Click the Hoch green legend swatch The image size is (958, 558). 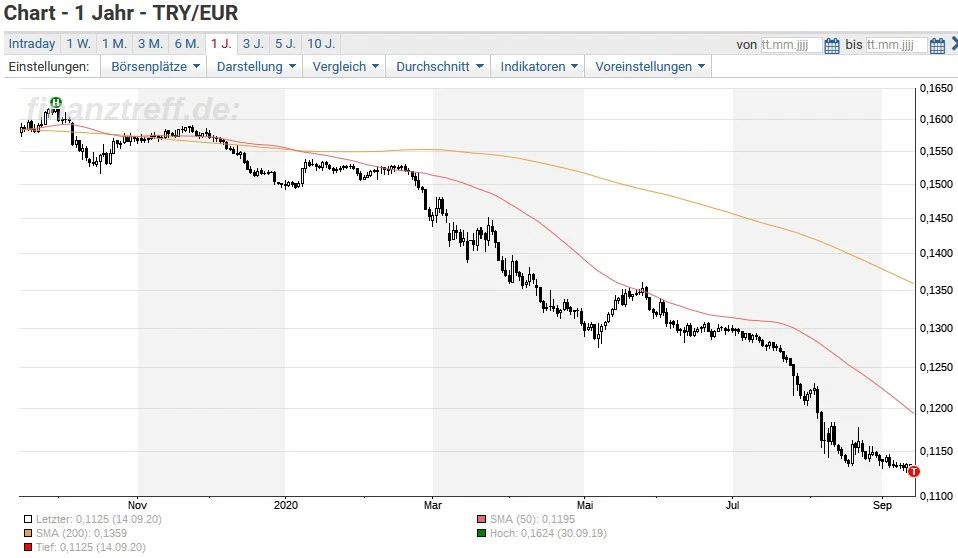(481, 534)
